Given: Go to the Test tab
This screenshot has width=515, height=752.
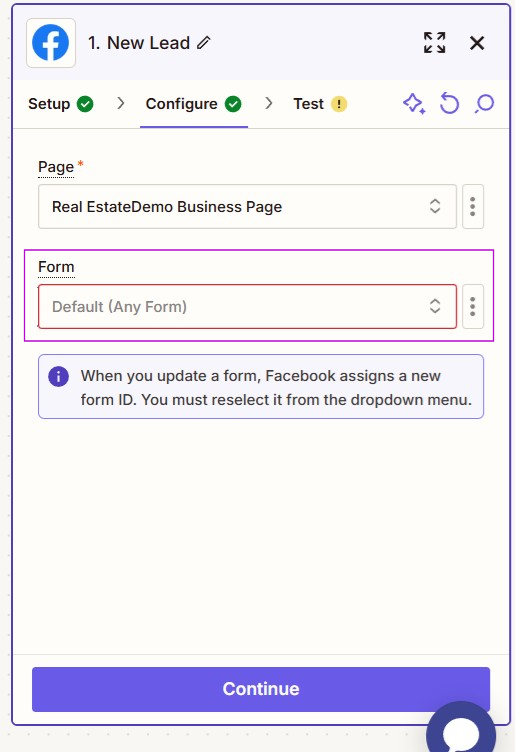Looking at the screenshot, I should (x=320, y=104).
